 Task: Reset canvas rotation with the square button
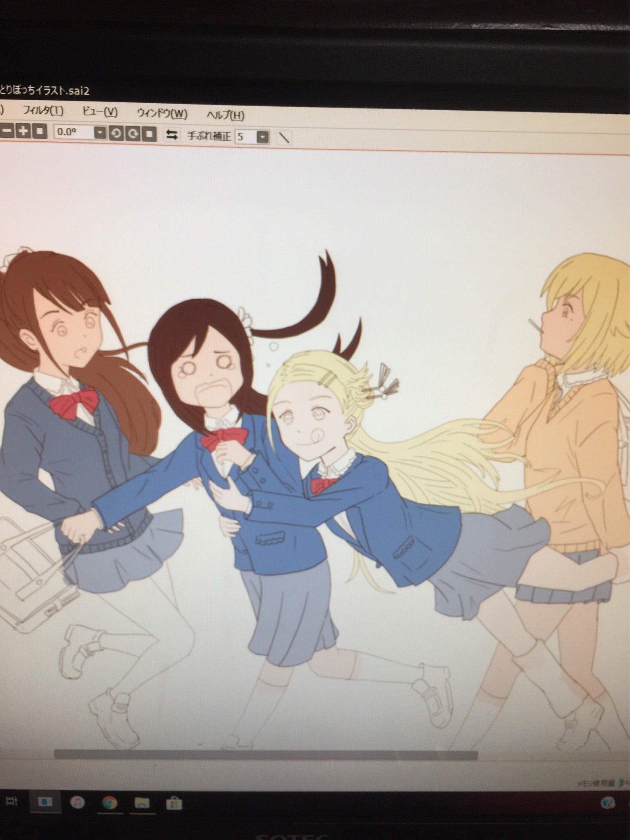(x=150, y=134)
